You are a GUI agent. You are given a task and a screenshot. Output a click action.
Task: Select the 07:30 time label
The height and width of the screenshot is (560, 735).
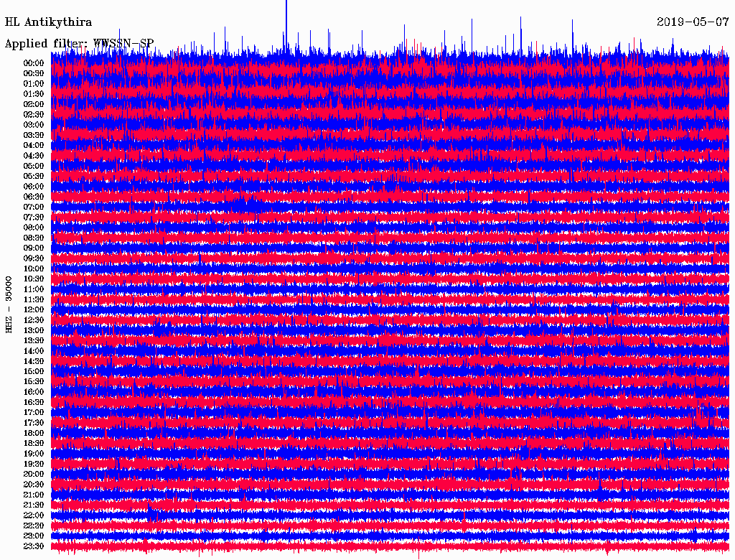click(x=33, y=217)
